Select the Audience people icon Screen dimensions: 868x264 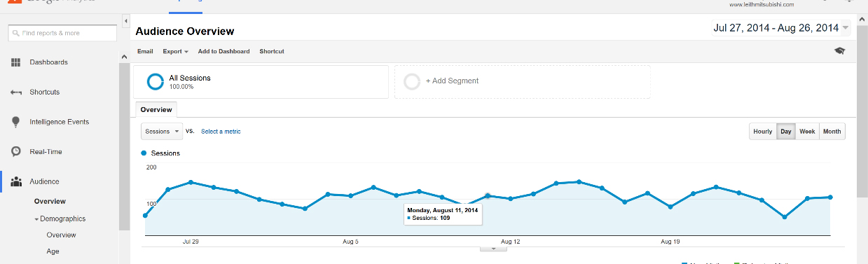tap(15, 181)
